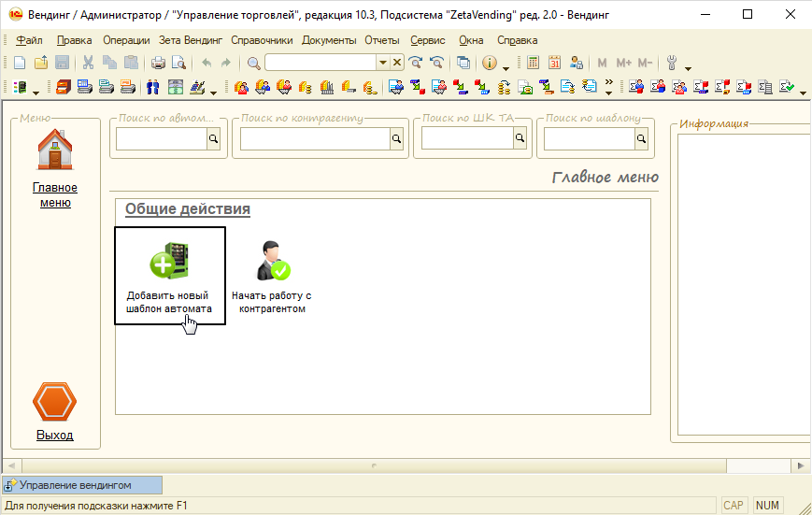Click the find next icon
Viewport: 812px width, 515px height.
(415, 63)
